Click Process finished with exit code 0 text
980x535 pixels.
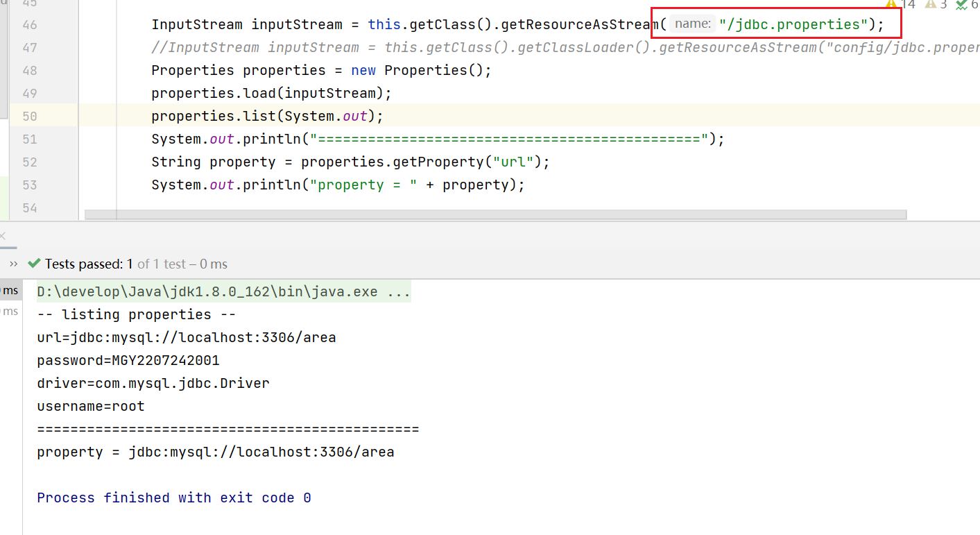(x=172, y=498)
